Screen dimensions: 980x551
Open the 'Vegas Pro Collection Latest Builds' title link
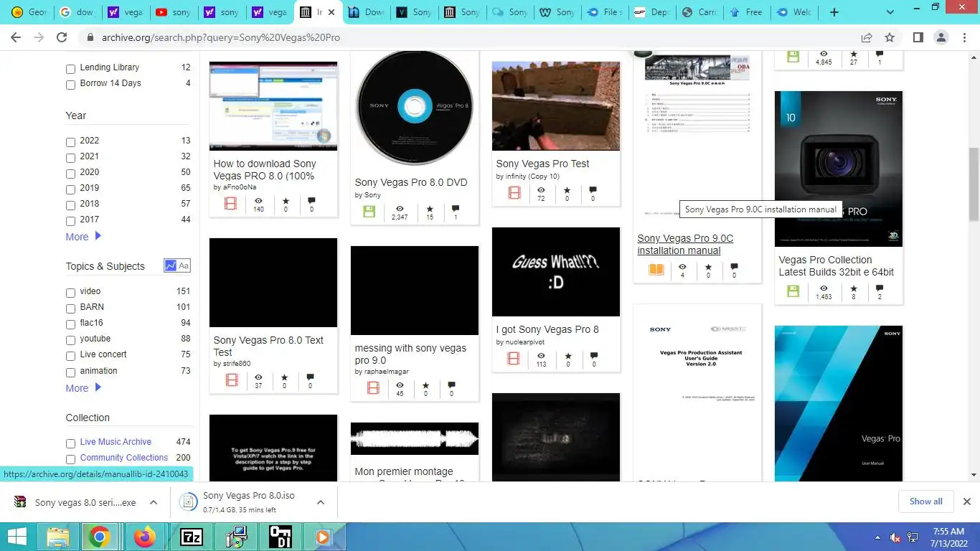click(836, 266)
